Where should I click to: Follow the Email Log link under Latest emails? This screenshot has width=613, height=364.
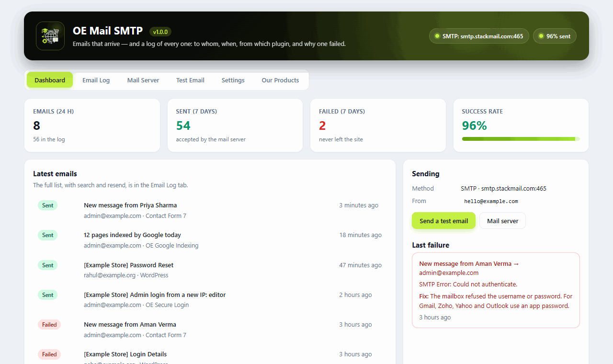(x=164, y=185)
